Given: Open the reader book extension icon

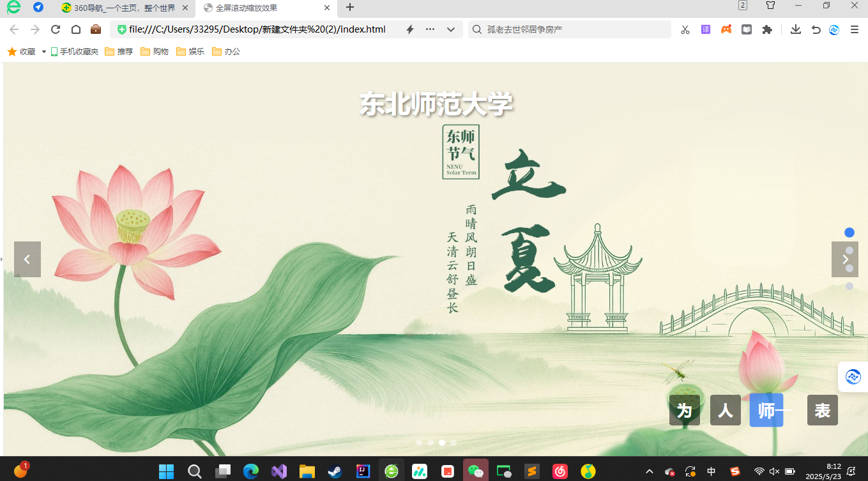Looking at the screenshot, I should pyautogui.click(x=747, y=29).
